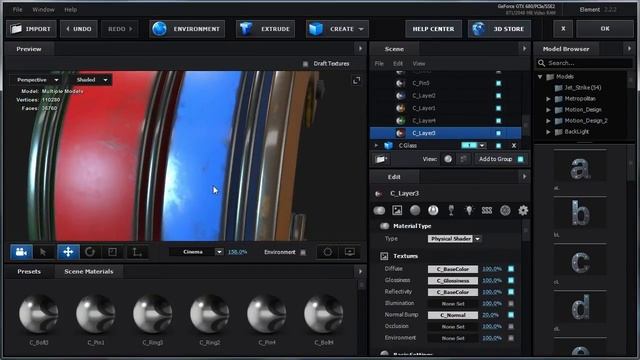Toggle visibility of selected C_Layer3 row
This screenshot has height=360, width=640.
coord(498,133)
